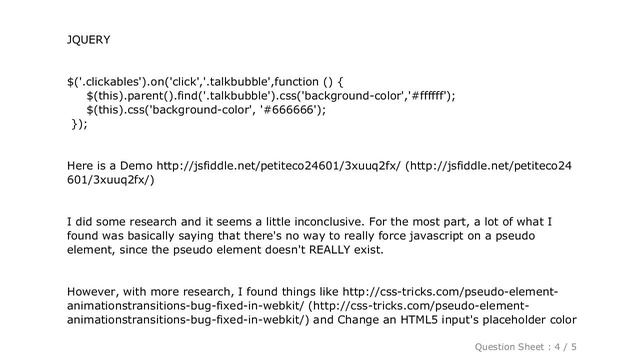This screenshot has height=360, width=640.
Task: Click the Question Sheet 4 / 5 indicator
Action: [x=525, y=347]
